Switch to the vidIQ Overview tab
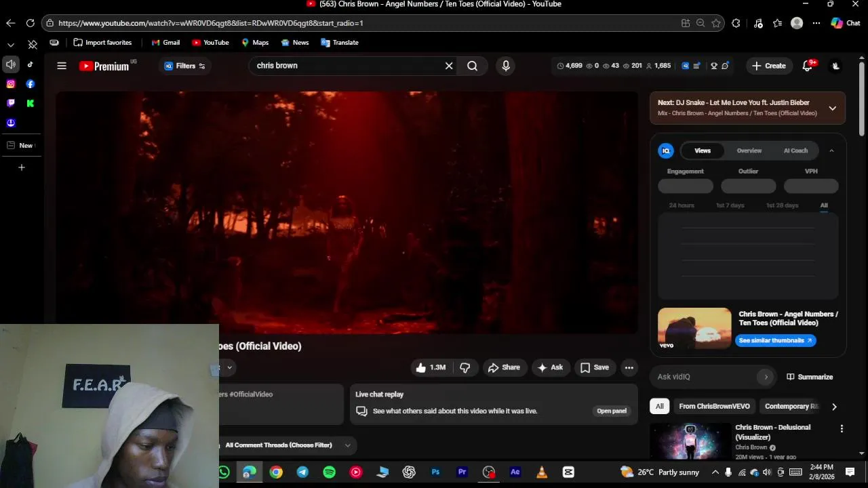Viewport: 868px width, 488px height. 749,150
